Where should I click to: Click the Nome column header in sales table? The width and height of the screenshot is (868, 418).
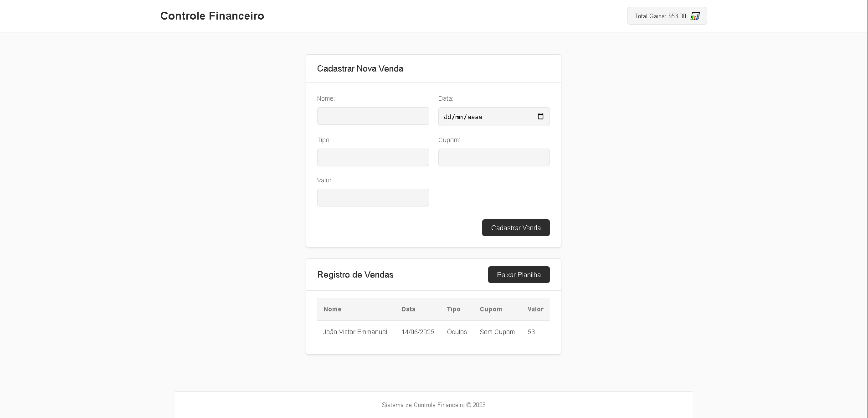click(333, 309)
